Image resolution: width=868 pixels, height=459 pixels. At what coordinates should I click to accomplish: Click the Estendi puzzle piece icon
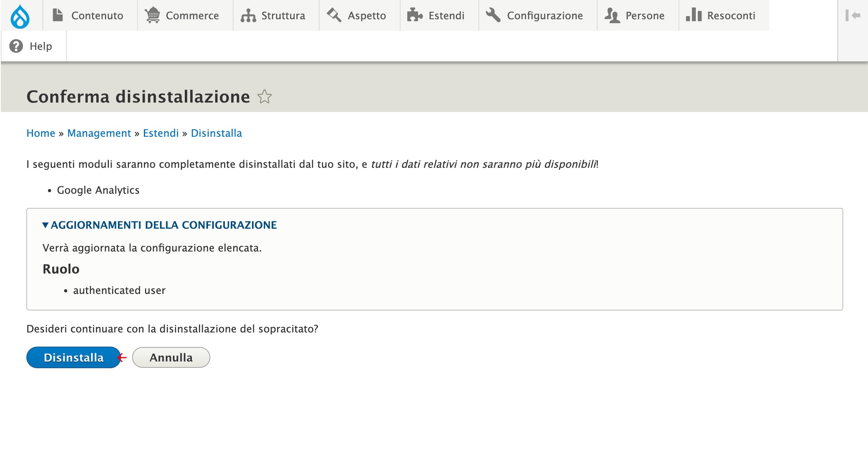point(415,15)
